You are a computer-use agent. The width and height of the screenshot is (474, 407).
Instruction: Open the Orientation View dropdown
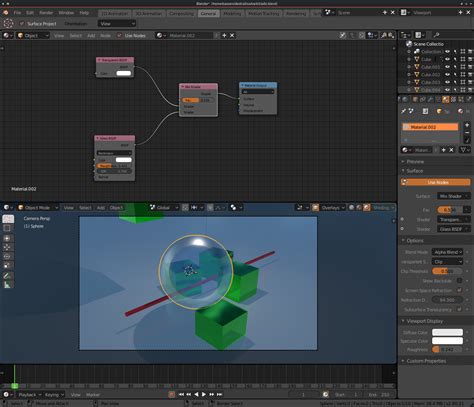tap(117, 23)
